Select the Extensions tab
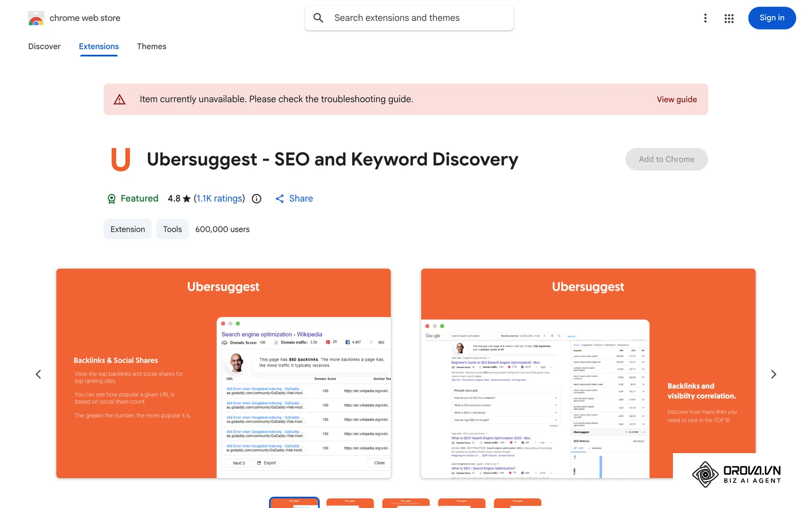This screenshot has height=508, width=812. click(99, 46)
